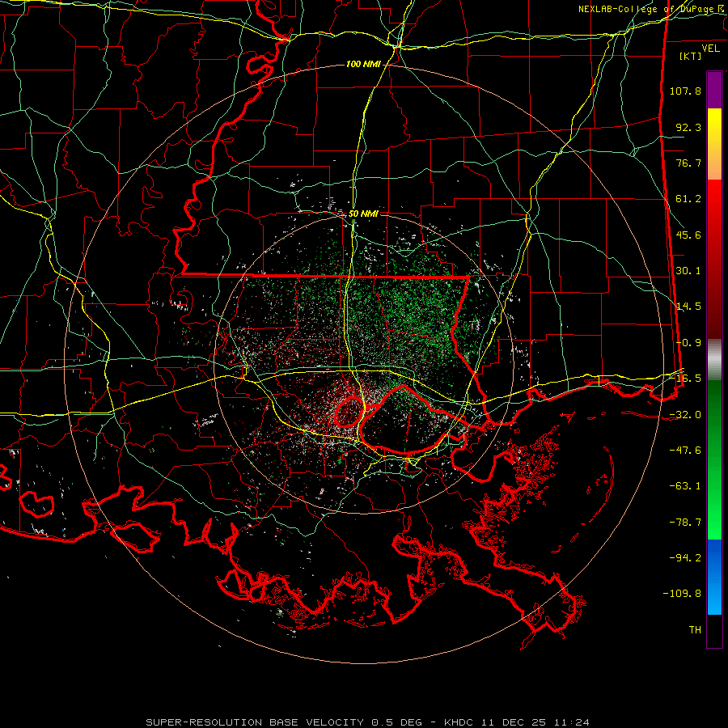Click the Super-Resolution Base Velocity caption
The width and height of the screenshot is (728, 728).
[x=368, y=722]
